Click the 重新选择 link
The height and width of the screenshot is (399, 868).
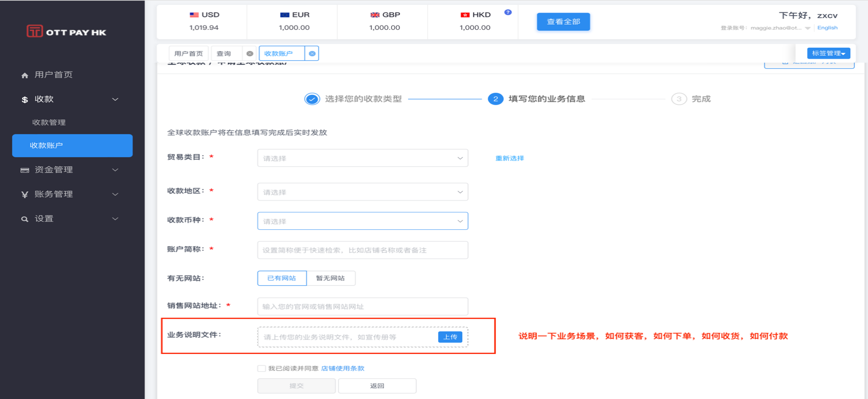[x=510, y=158]
